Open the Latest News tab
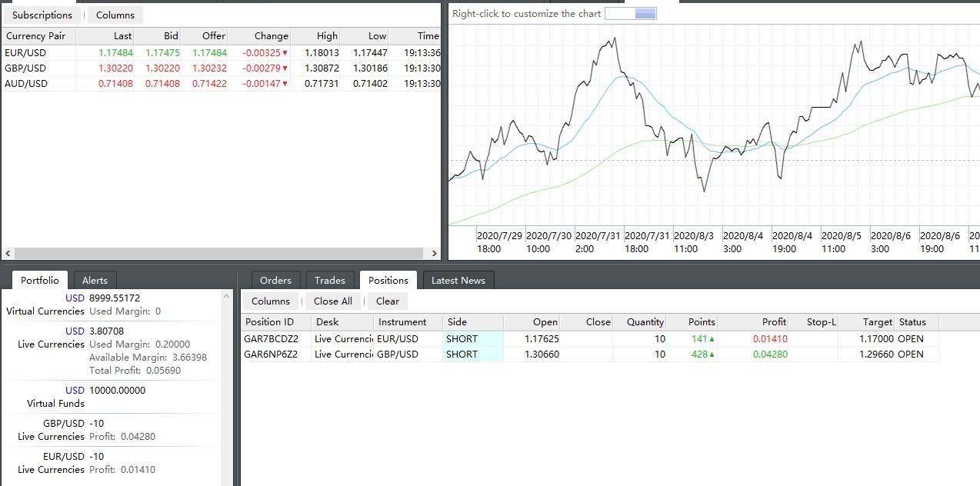Screen dimensions: 980x486 (x=458, y=280)
